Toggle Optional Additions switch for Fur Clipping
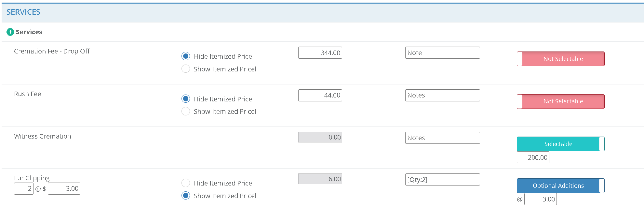This screenshot has height=208, width=644. click(560, 186)
